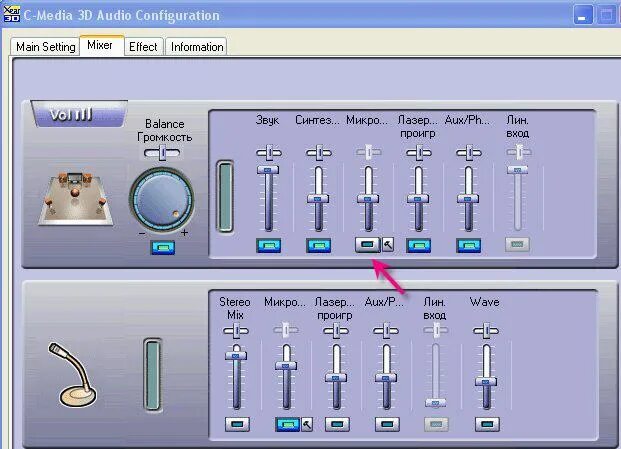The image size is (621, 449).
Task: Click the playback Лазер проигр volume fader
Action: [x=418, y=199]
